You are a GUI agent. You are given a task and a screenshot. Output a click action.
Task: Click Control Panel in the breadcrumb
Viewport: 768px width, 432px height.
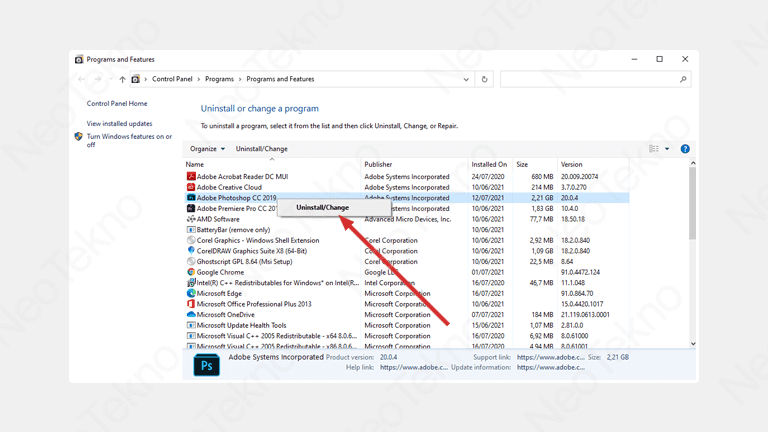tap(172, 79)
